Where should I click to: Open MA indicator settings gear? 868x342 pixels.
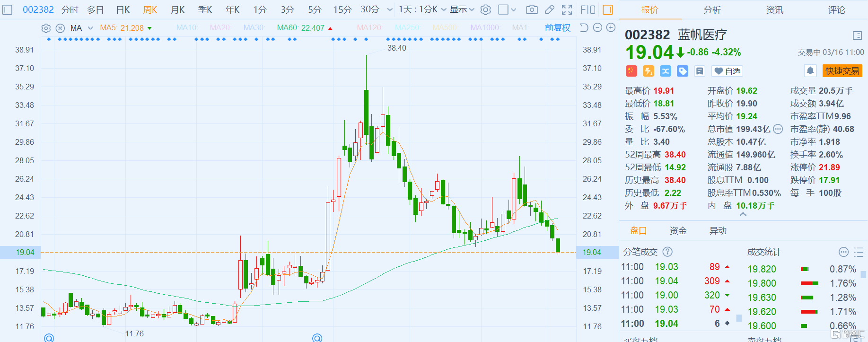coord(46,28)
